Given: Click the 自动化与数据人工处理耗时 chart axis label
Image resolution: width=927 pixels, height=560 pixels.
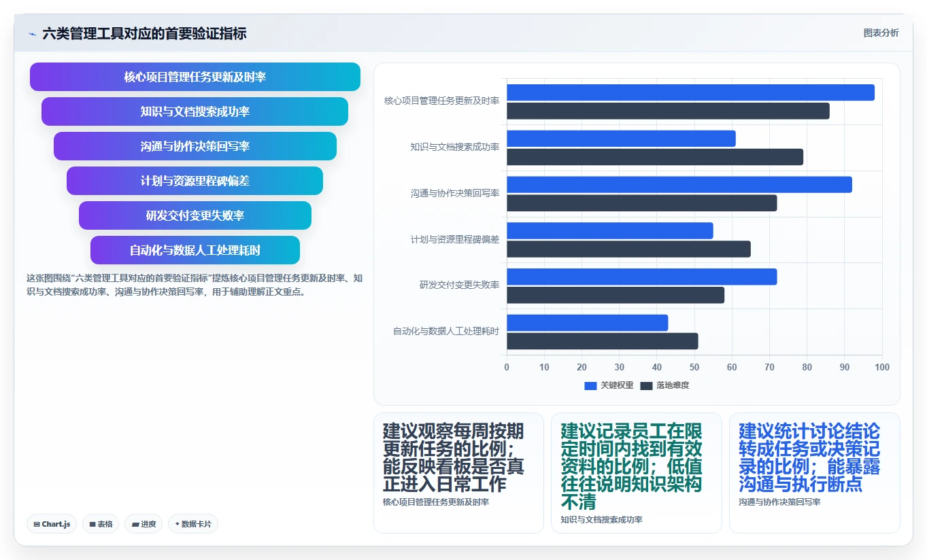Looking at the screenshot, I should tap(445, 331).
